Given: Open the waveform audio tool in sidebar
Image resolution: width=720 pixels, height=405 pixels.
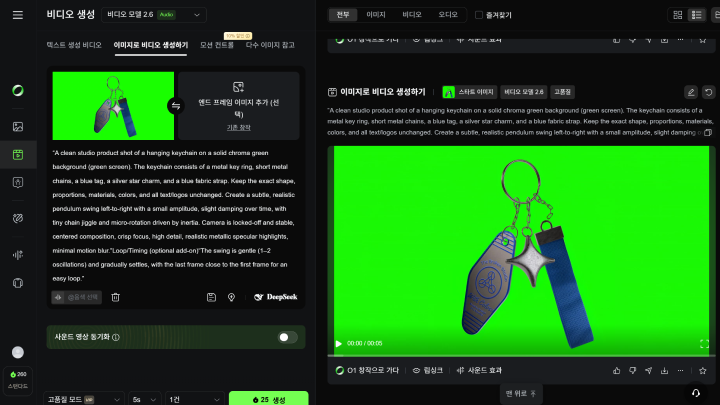Looking at the screenshot, I should [18, 255].
